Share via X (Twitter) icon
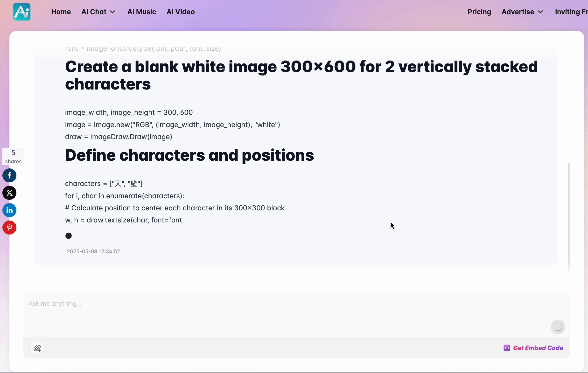Viewport: 588px width, 373px height. (x=9, y=193)
